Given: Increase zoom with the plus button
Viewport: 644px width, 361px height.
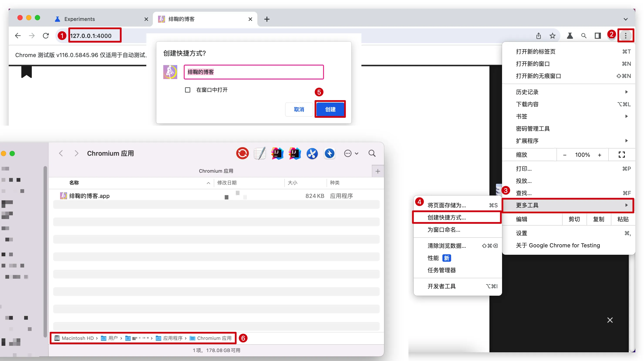Looking at the screenshot, I should pos(600,155).
